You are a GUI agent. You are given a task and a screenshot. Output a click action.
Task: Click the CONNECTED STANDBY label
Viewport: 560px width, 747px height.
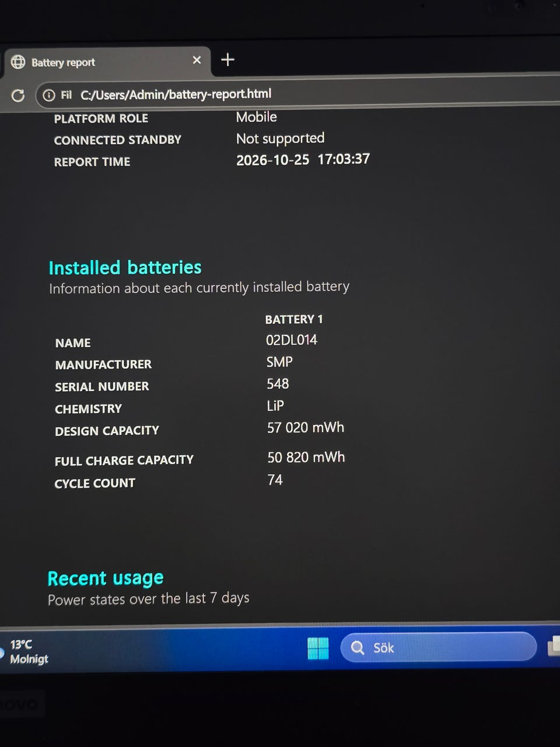point(118,140)
